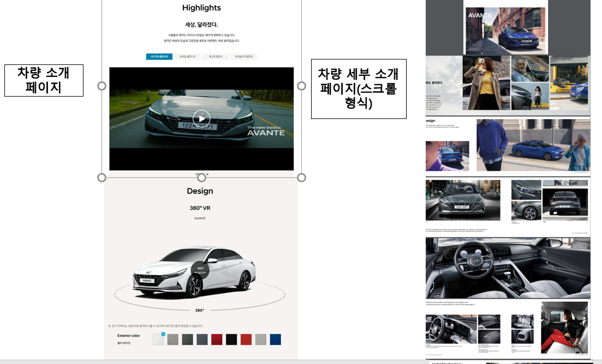Select the steering wheel interior thumbnail
The height and width of the screenshot is (364, 602).
[x=451, y=329]
